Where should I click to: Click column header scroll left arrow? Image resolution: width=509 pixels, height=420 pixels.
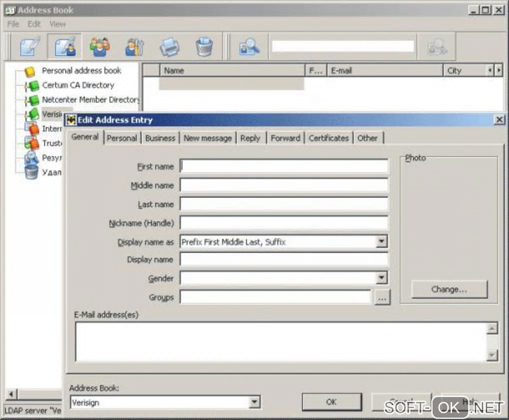click(x=490, y=70)
